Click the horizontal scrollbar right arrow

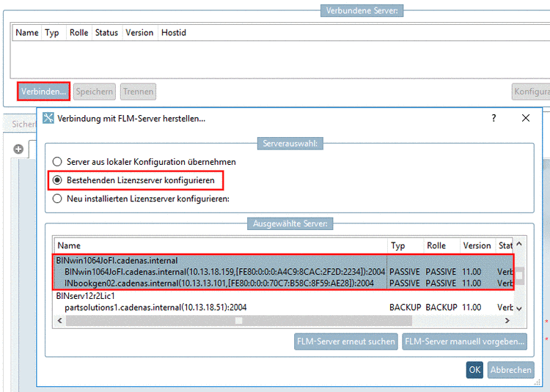[507, 320]
